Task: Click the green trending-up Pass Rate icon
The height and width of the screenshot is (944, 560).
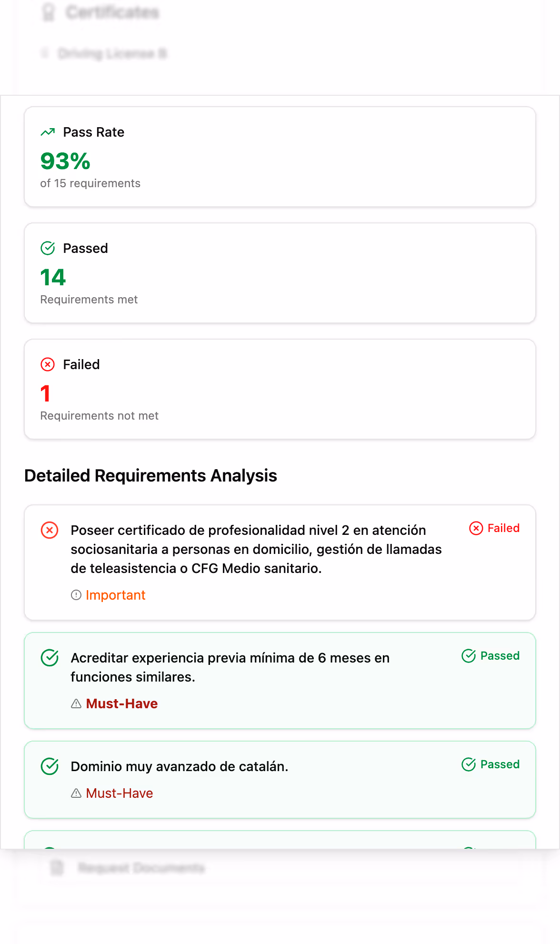Action: coord(48,131)
